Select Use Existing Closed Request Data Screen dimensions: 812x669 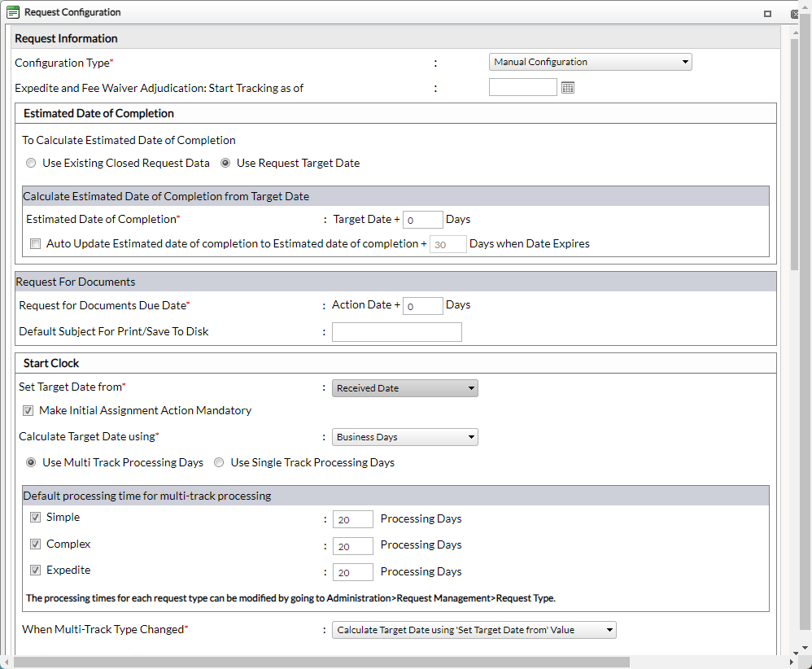click(x=31, y=164)
